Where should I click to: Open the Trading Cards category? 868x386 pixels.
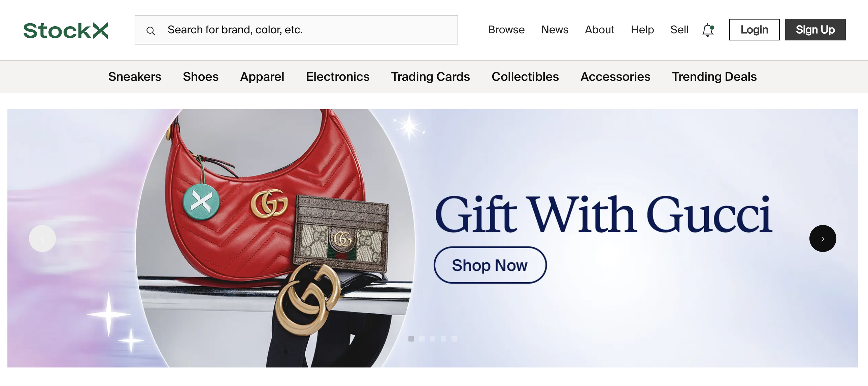click(430, 76)
